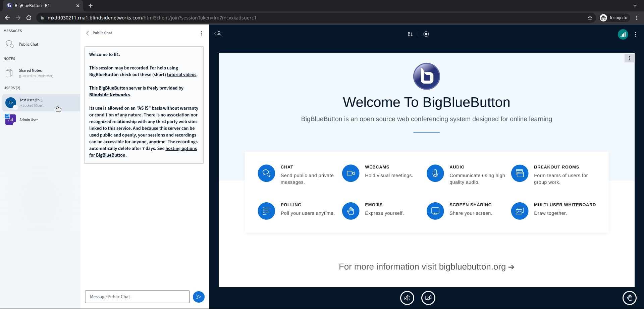Go back using browser back arrow
The height and width of the screenshot is (309, 644).
7,18
